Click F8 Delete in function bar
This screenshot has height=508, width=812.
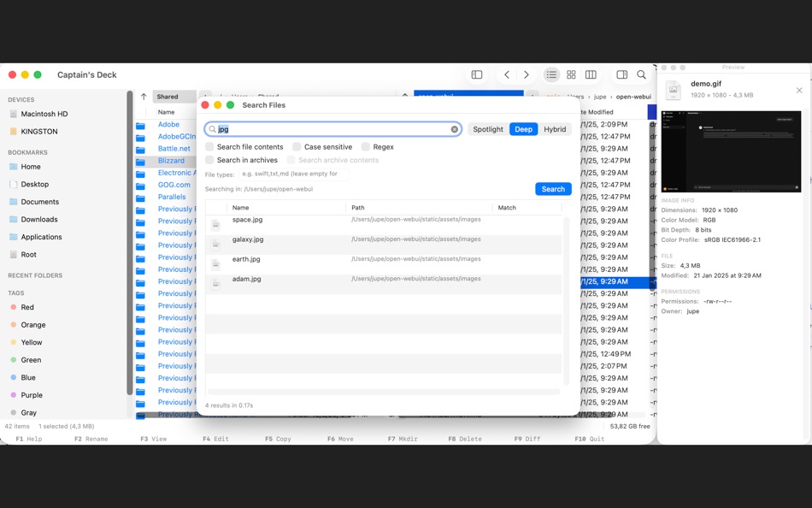pyautogui.click(x=465, y=439)
